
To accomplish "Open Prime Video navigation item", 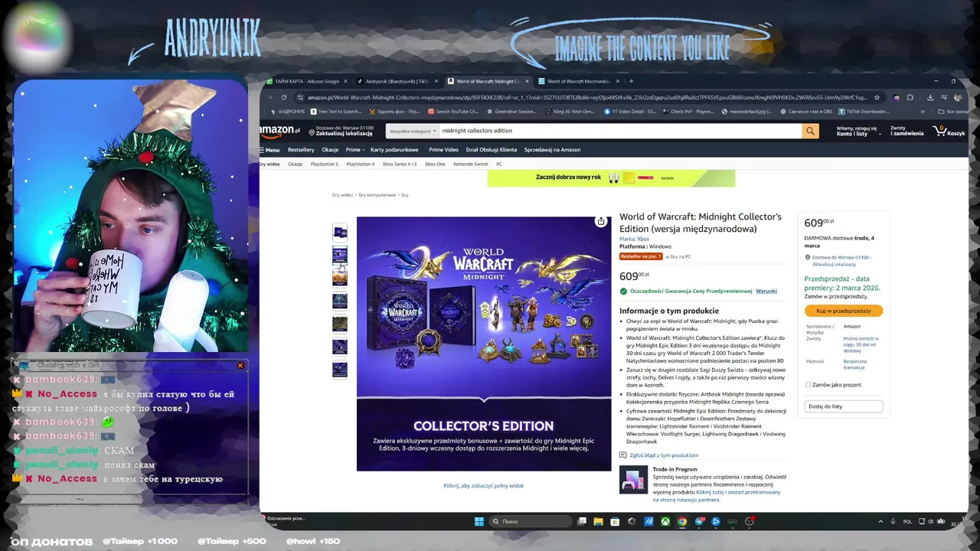I will (443, 150).
